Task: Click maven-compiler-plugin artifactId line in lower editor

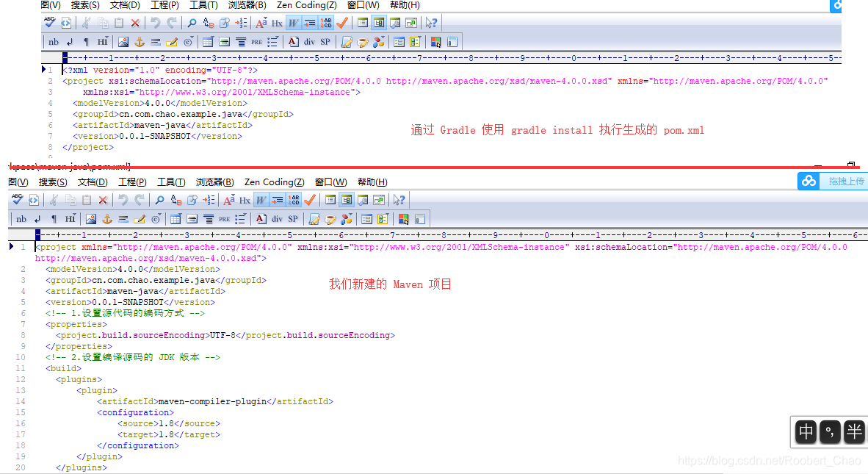Action: click(214, 401)
